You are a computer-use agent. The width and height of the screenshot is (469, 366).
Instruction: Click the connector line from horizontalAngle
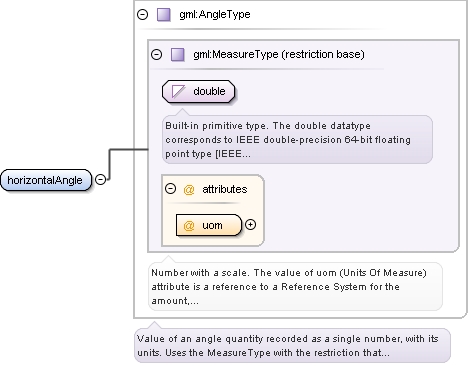[109, 164]
